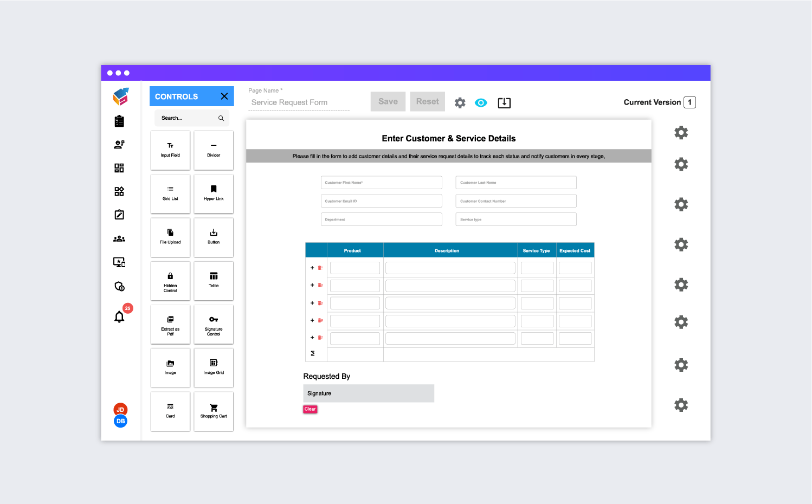Click the Save button
812x504 pixels.
pos(388,101)
